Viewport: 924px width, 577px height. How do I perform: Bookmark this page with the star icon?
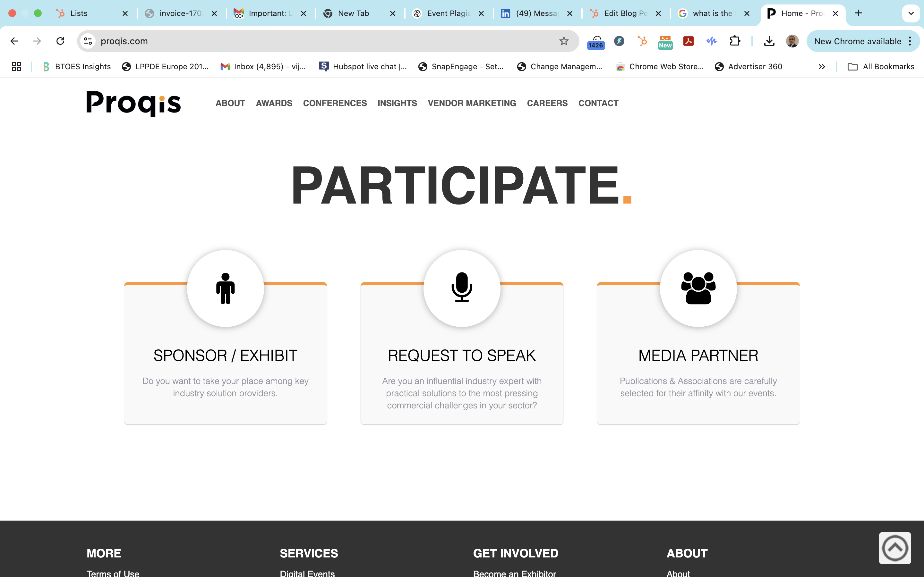pyautogui.click(x=564, y=41)
